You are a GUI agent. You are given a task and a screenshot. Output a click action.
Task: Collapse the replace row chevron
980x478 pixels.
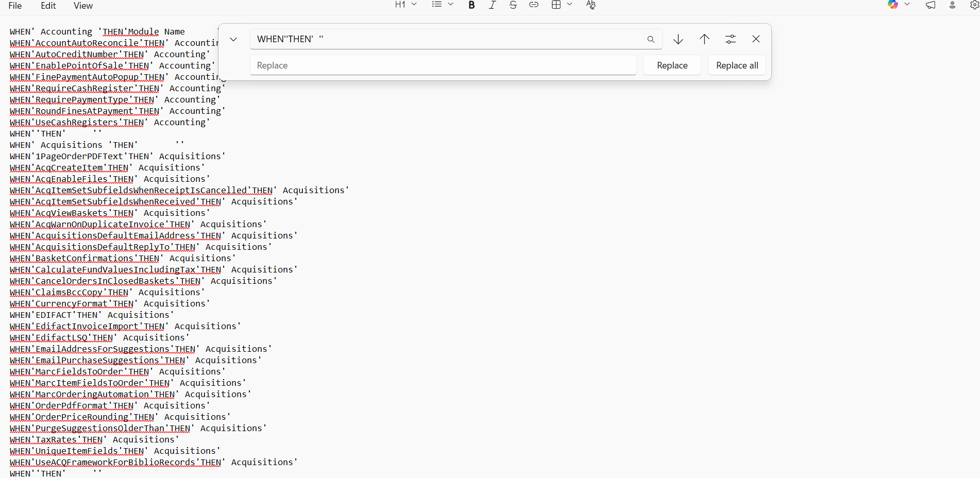(233, 39)
